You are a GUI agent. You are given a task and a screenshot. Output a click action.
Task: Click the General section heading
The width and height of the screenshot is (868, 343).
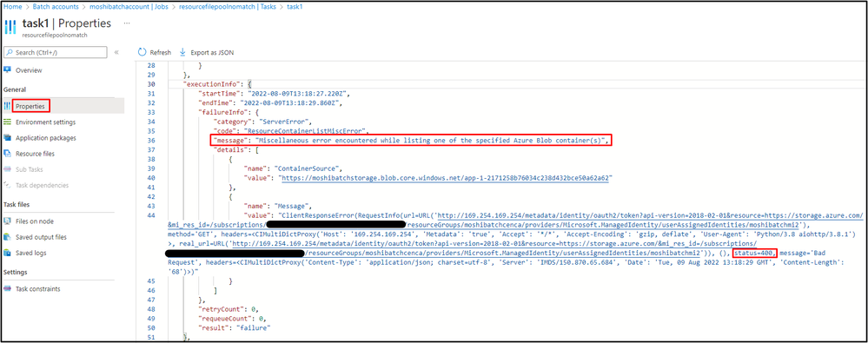pos(15,89)
